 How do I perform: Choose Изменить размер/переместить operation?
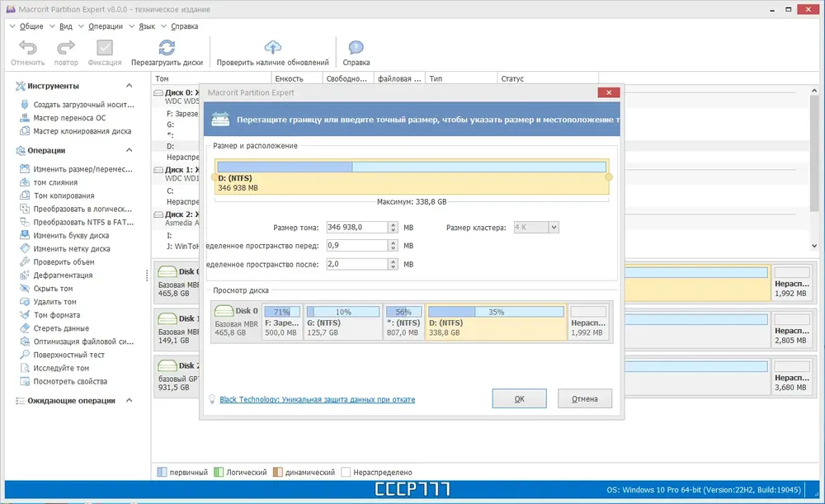[77, 169]
